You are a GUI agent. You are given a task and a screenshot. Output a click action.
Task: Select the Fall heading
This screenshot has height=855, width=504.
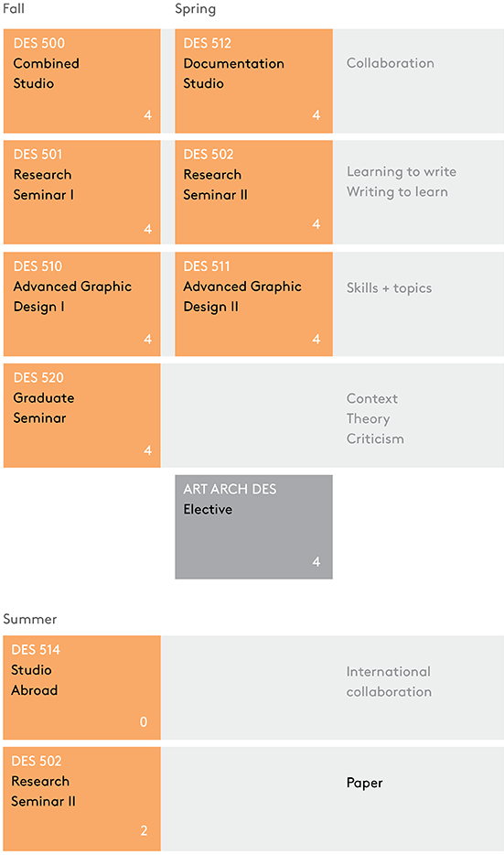(x=14, y=9)
